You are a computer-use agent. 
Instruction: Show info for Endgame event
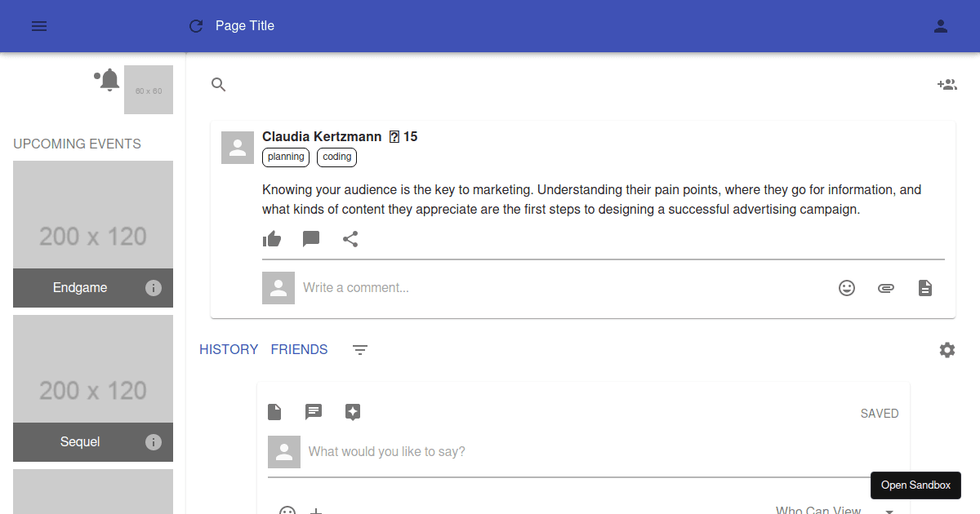154,288
